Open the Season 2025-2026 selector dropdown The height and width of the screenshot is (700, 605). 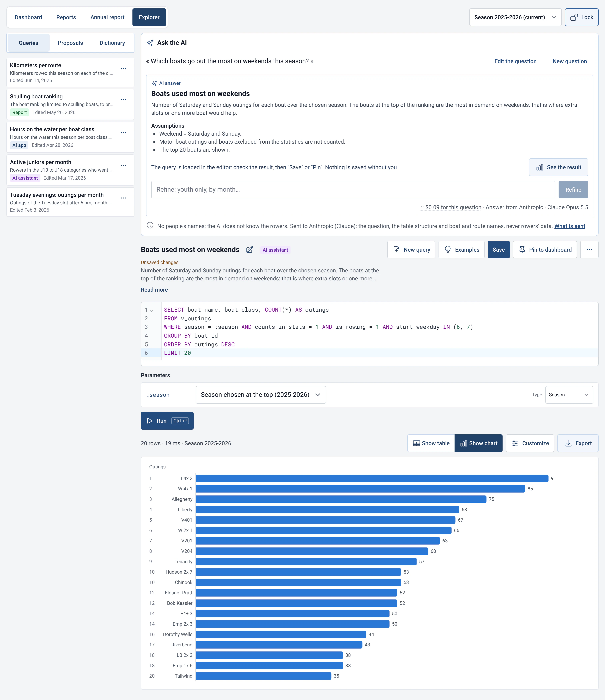(515, 17)
